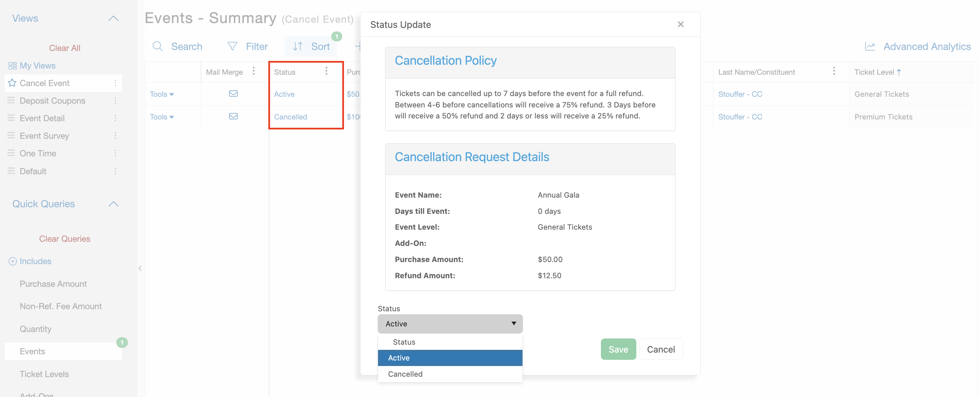This screenshot has width=980, height=397.
Task: Click mail merge envelope in Cancelled row
Action: coord(233,116)
